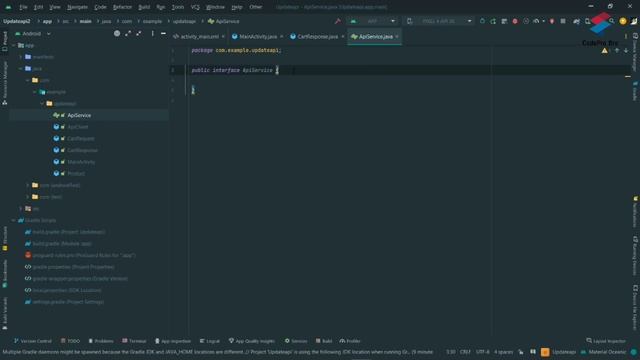640x360 pixels.
Task: Click the 4 spaces indent setting
Action: pos(503,352)
